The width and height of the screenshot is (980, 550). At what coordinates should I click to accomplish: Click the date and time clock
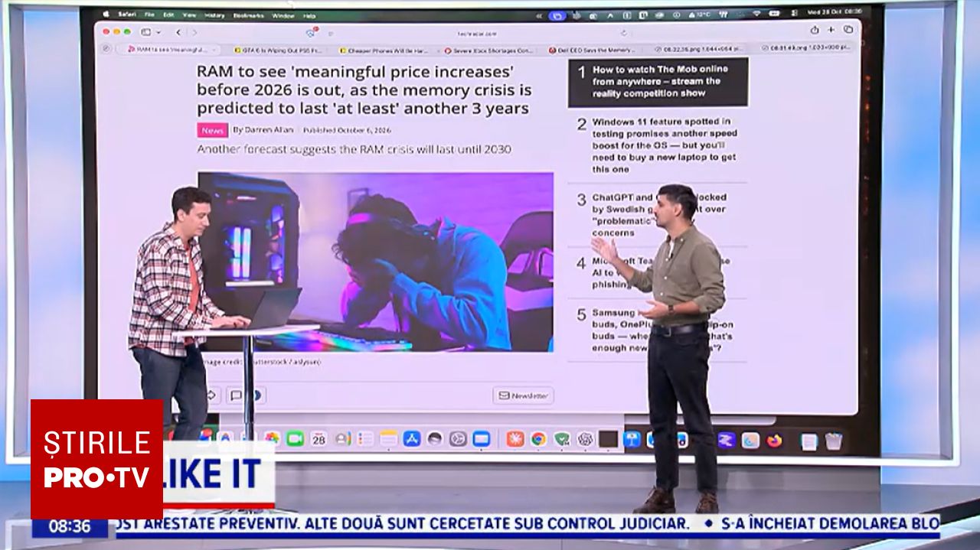click(834, 11)
